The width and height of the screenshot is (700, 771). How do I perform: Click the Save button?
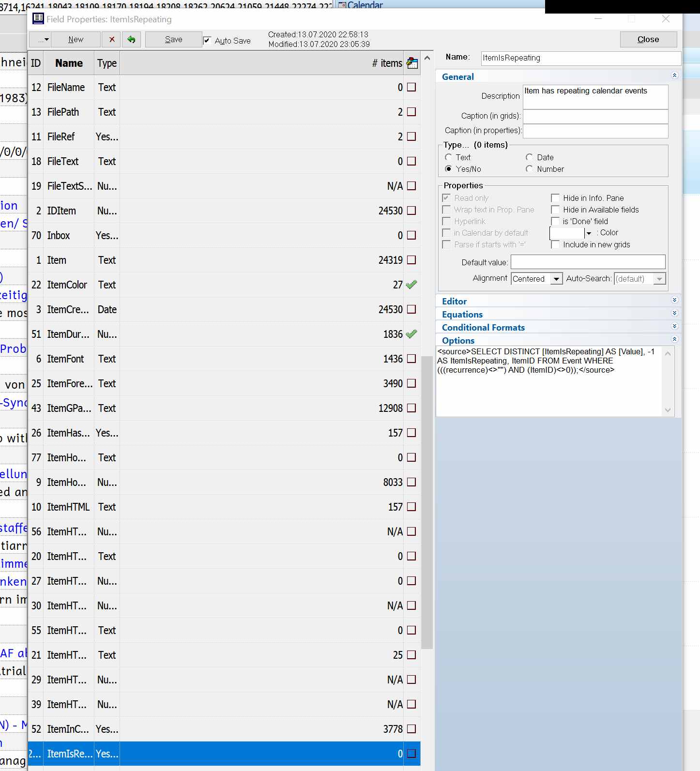coord(173,40)
